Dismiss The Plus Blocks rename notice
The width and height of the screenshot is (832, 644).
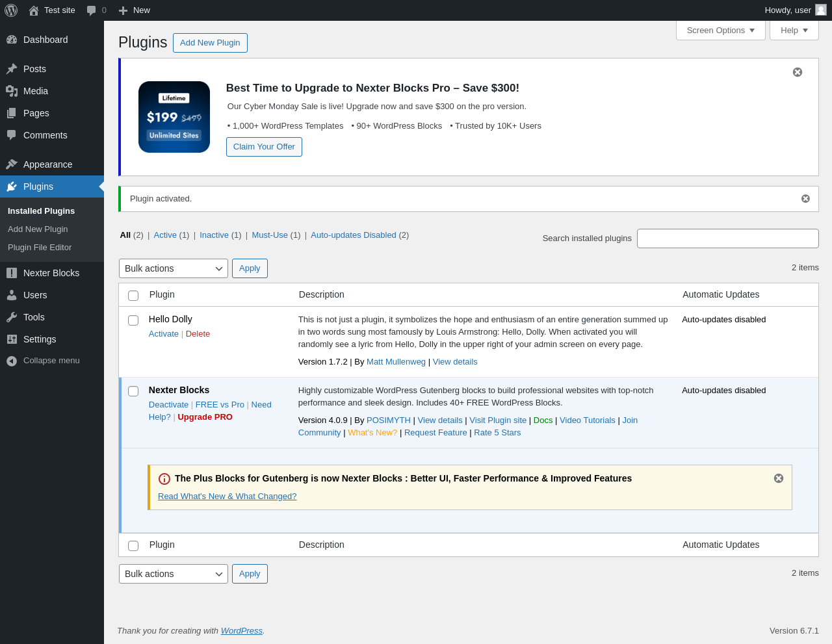click(x=779, y=478)
